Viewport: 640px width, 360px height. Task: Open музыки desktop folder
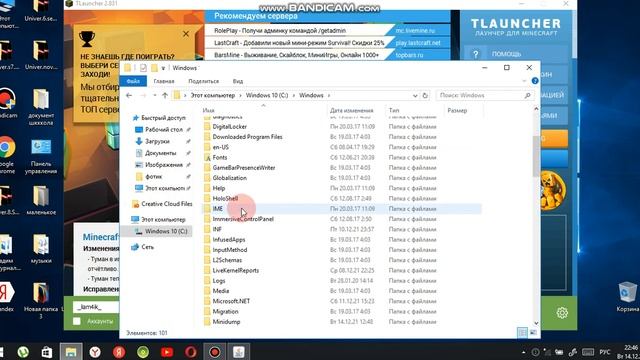[41, 249]
